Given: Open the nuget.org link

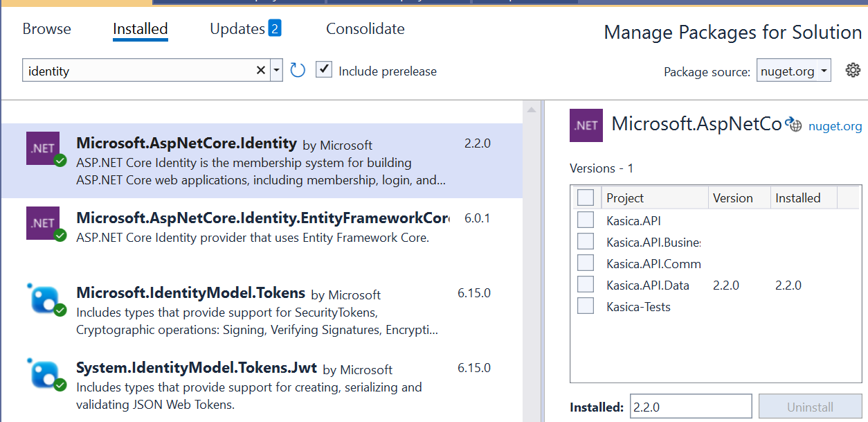Looking at the screenshot, I should coord(835,126).
